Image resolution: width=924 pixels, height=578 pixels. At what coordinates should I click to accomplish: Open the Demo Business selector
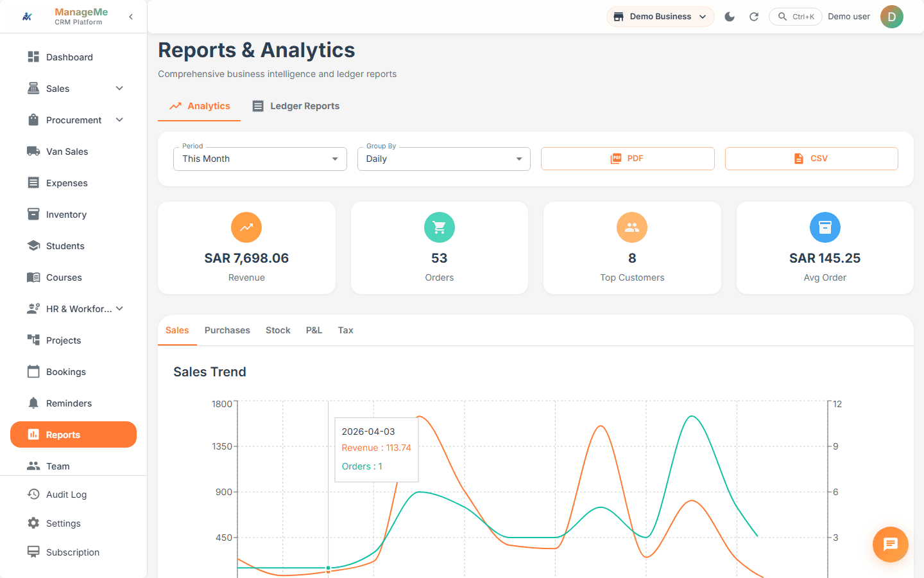click(660, 16)
